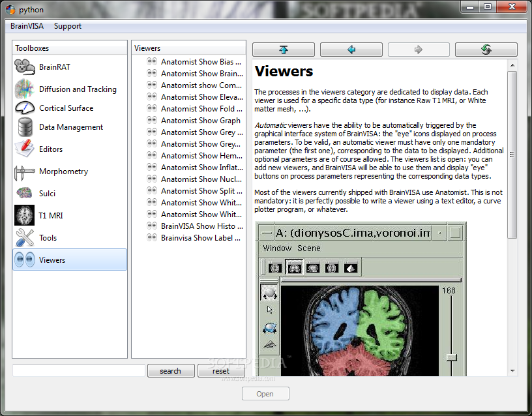Select the upper Anatomist Show Whit... process
Image resolution: width=532 pixels, height=416 pixels.
click(x=201, y=202)
